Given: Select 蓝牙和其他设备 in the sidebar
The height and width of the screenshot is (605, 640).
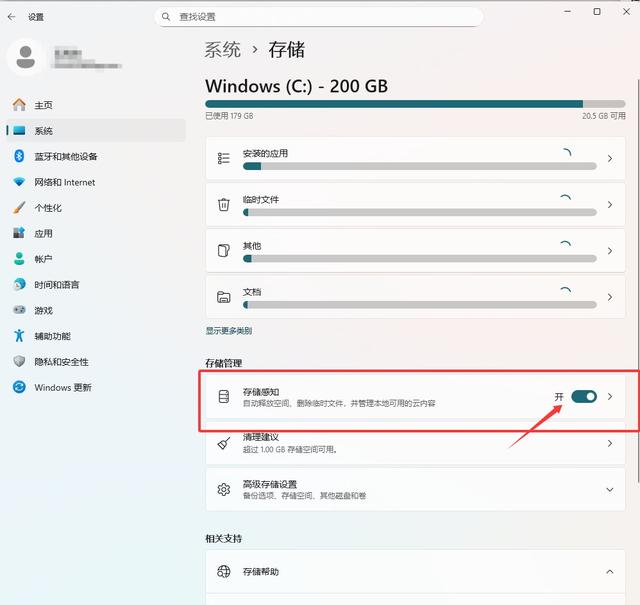Looking at the screenshot, I should pos(96,156).
